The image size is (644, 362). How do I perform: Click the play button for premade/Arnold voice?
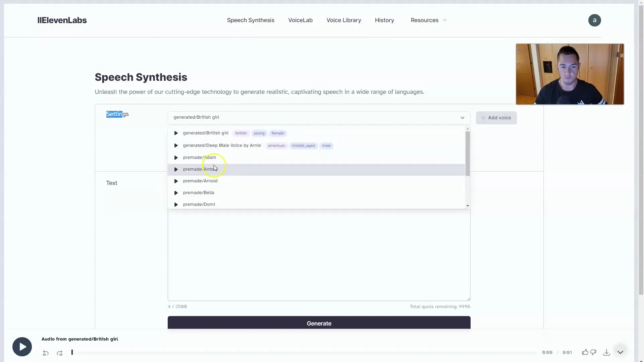coord(176,181)
